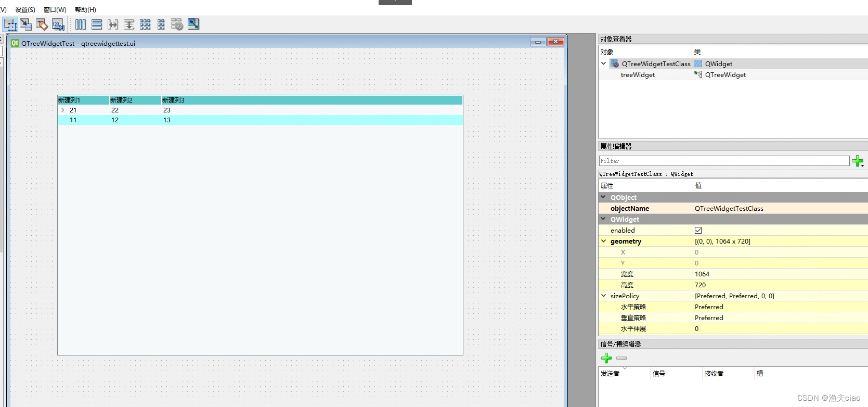Click the sizePolicy value text
The image size is (868, 407).
[734, 296]
